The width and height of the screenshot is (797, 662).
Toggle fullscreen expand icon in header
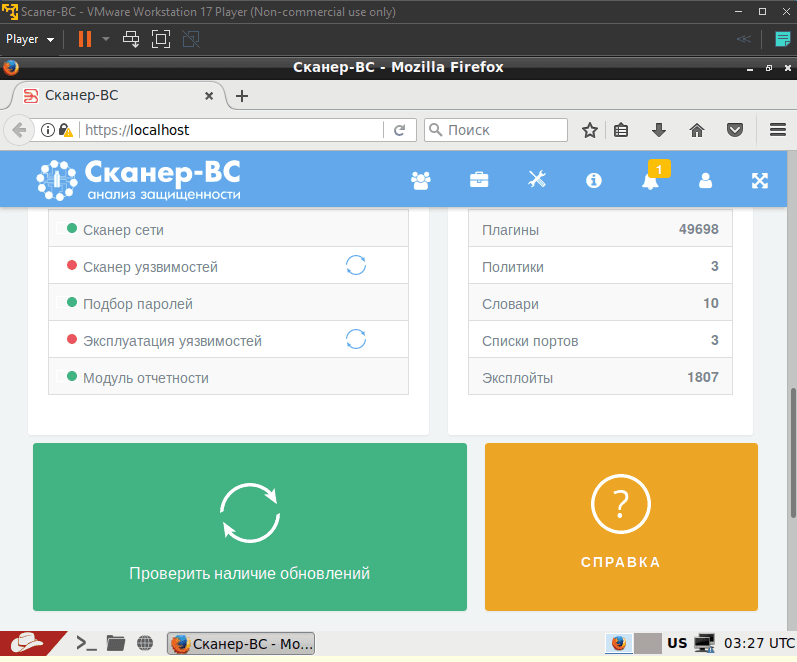760,180
